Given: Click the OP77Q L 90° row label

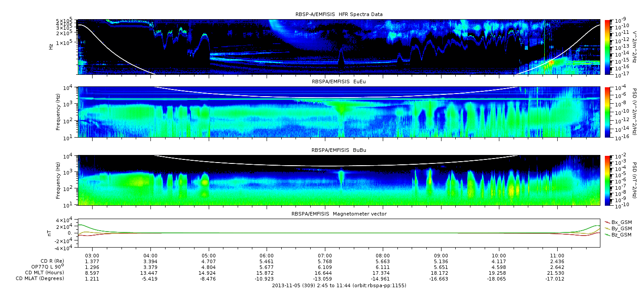Looking at the screenshot, I should 45,267.
